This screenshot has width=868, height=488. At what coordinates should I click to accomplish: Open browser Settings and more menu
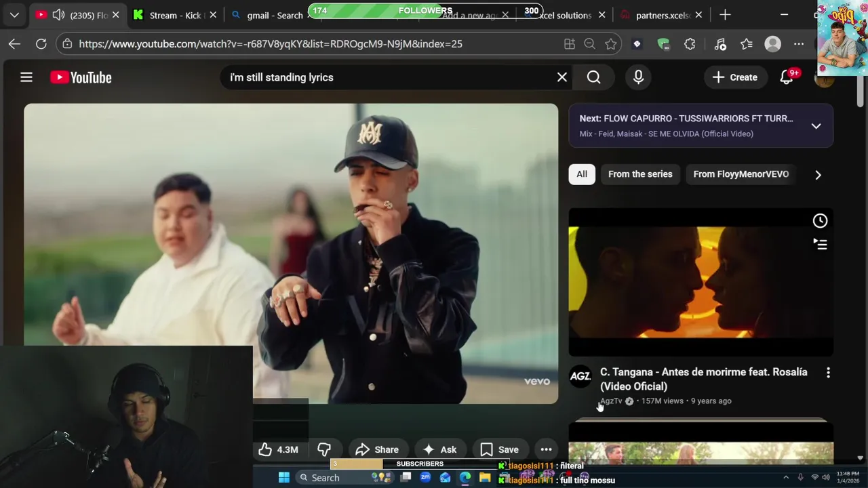(799, 44)
